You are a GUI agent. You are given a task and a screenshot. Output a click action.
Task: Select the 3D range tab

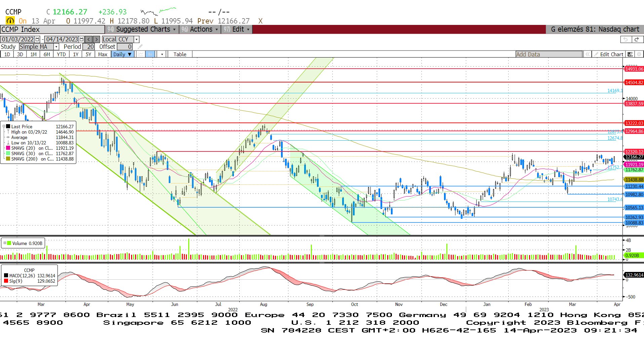[x=20, y=54]
